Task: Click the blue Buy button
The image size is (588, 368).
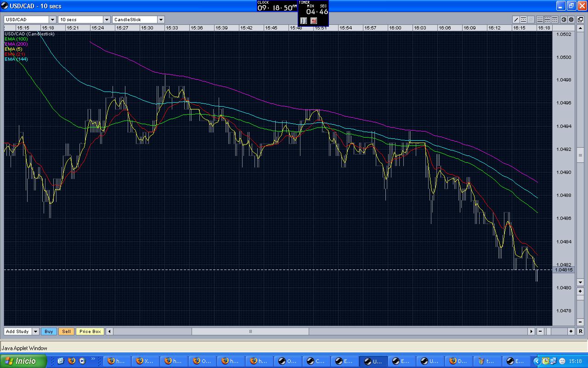Action: point(49,331)
